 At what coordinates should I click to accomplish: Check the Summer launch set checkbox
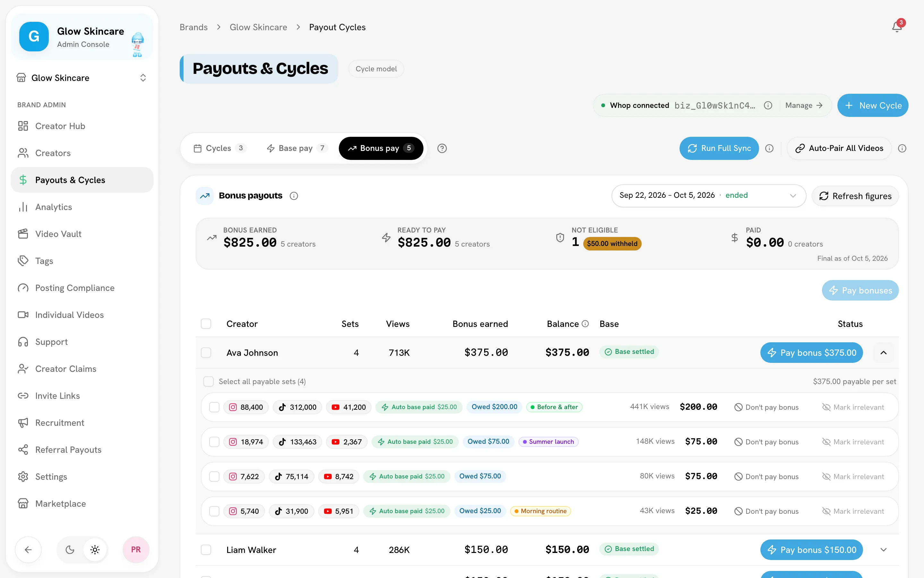coord(214,442)
